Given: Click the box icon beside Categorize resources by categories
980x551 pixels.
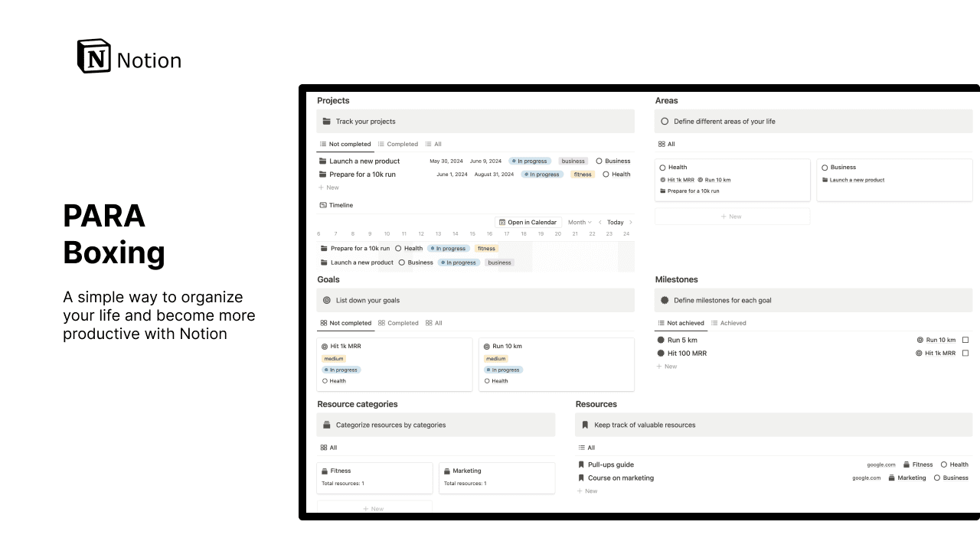Looking at the screenshot, I should click(326, 425).
